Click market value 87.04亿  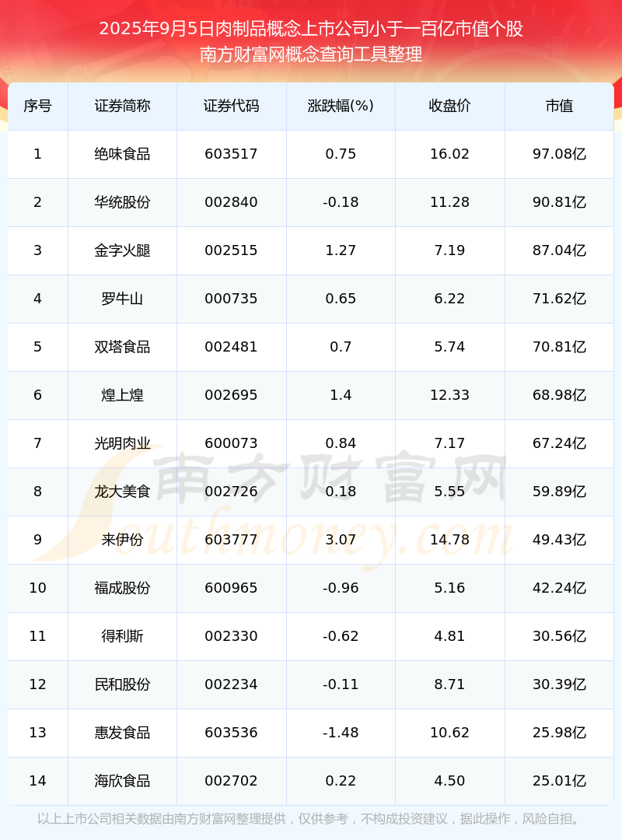click(559, 250)
